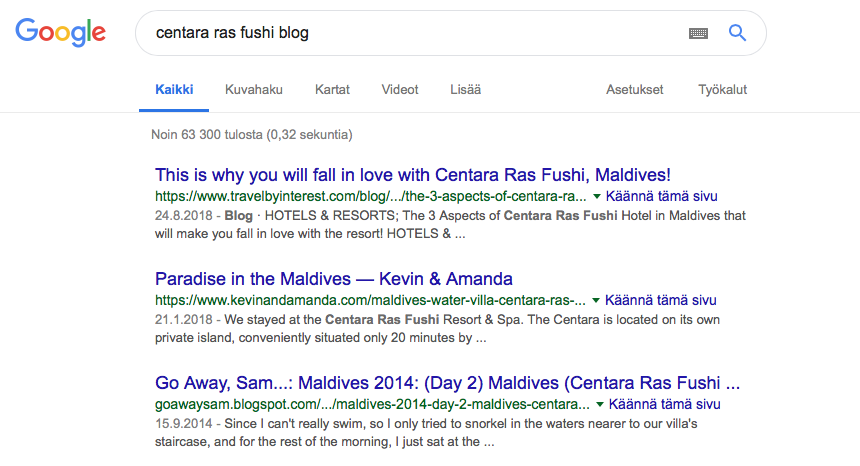Image resolution: width=860 pixels, height=466 pixels.
Task: Open the on-screen keyboard icon
Action: (x=698, y=33)
